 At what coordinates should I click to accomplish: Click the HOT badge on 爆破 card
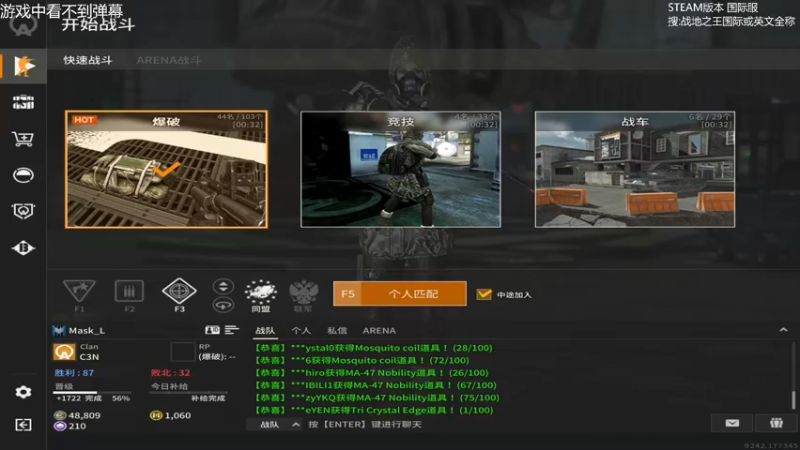[84, 120]
